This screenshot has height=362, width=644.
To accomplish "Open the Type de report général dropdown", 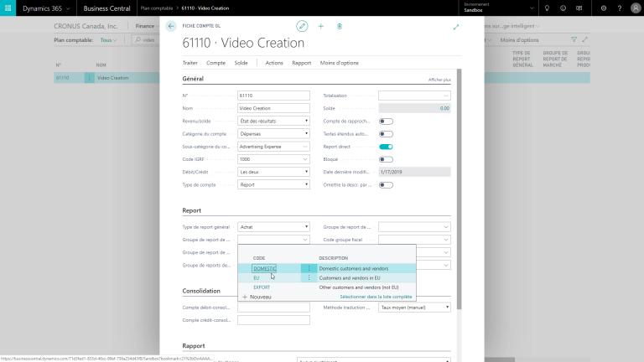I will [x=273, y=226].
